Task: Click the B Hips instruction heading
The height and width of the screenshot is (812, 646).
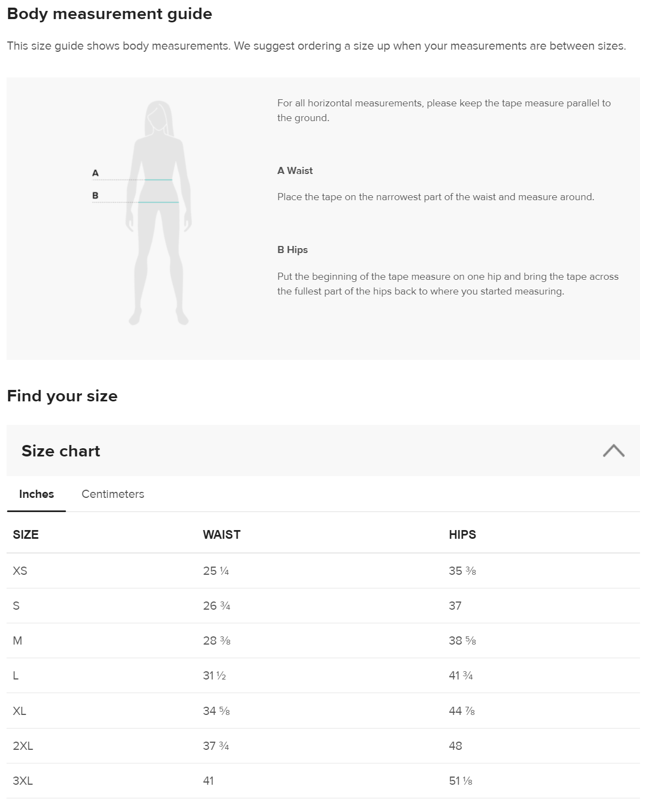Action: tap(292, 250)
